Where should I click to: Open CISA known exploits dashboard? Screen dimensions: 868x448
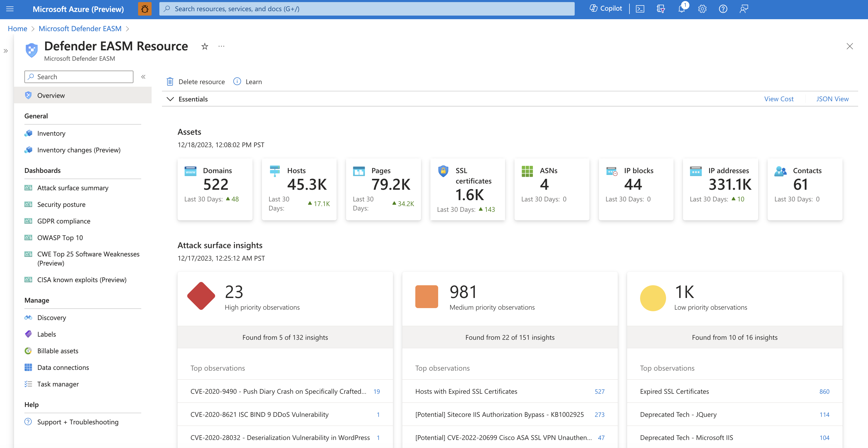tap(82, 280)
